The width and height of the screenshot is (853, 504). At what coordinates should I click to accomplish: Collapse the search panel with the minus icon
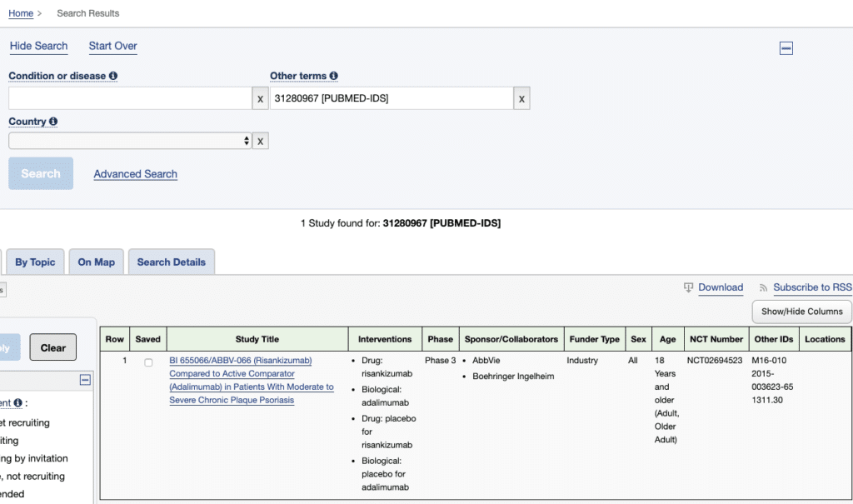point(786,48)
